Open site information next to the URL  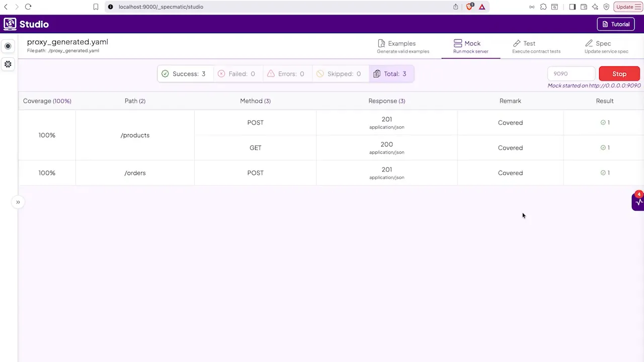110,7
